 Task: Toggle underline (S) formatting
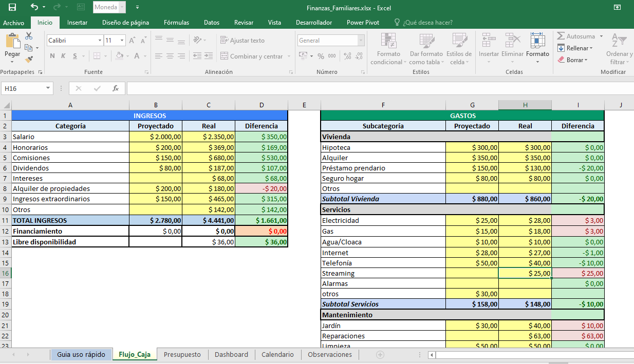pyautogui.click(x=75, y=56)
